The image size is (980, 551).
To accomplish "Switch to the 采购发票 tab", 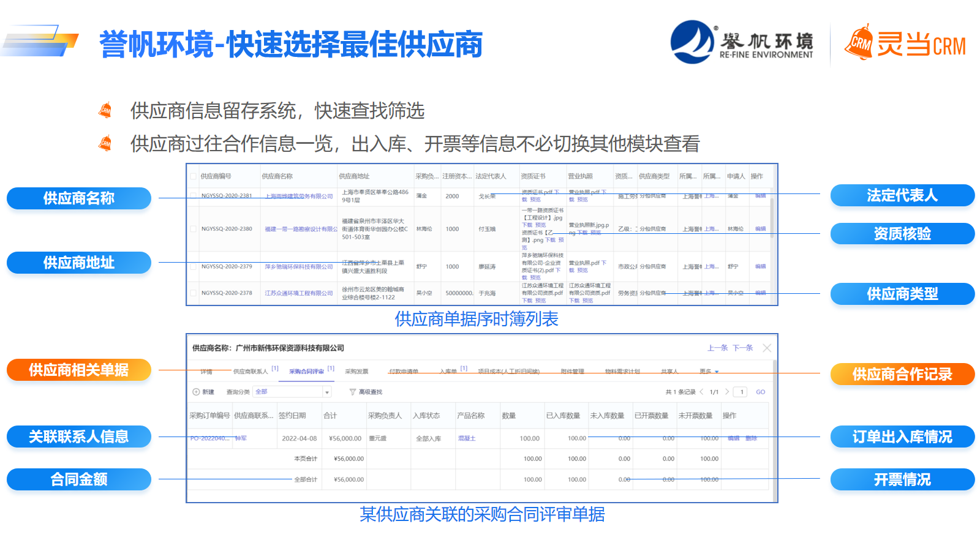I will 356,372.
